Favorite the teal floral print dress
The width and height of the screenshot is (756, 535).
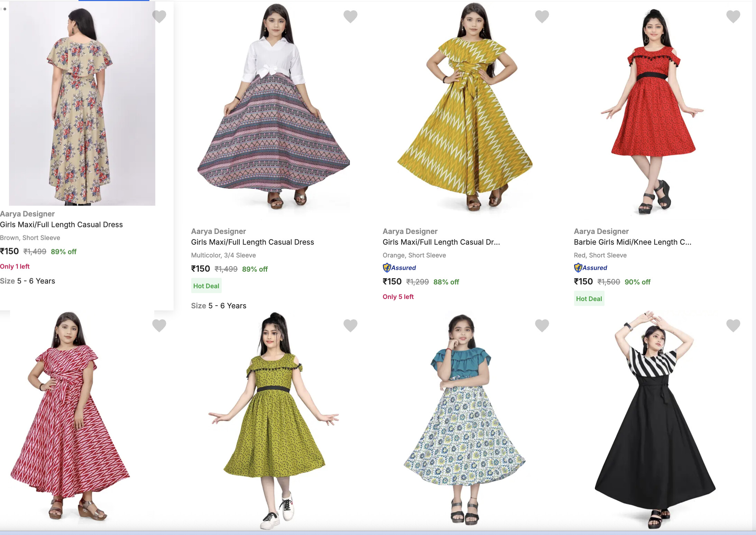pos(542,325)
